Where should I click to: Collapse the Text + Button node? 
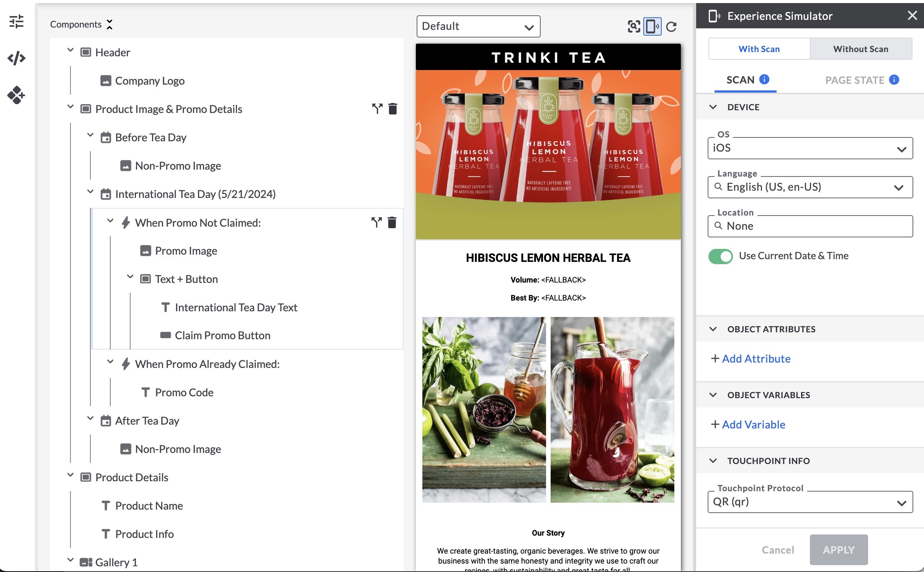coord(130,277)
